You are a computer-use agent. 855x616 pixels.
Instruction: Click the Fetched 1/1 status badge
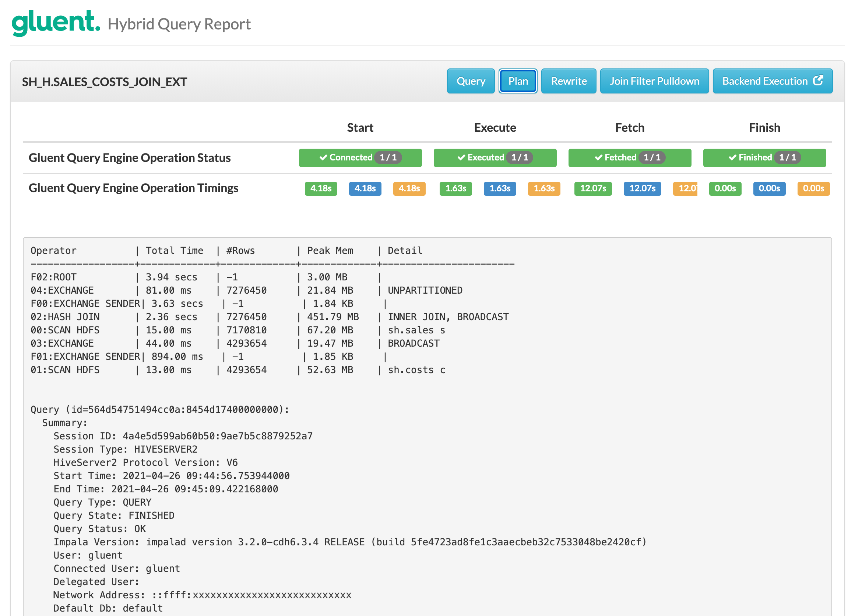click(630, 157)
